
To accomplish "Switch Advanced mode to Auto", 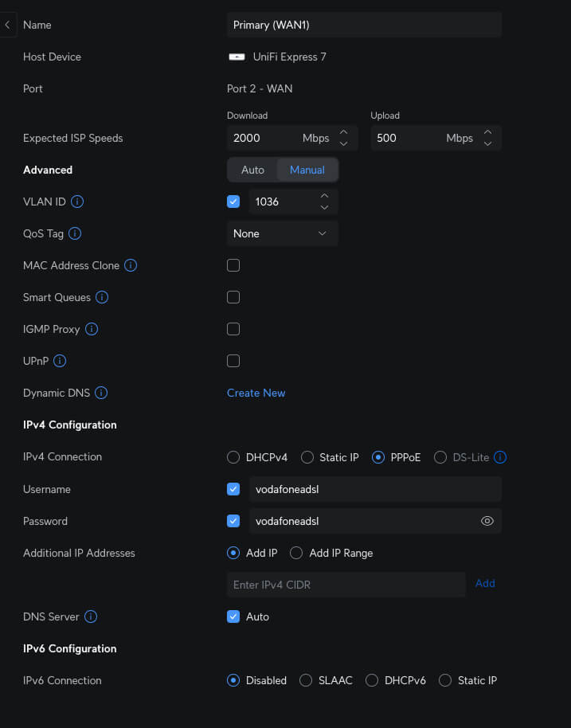I will point(252,170).
